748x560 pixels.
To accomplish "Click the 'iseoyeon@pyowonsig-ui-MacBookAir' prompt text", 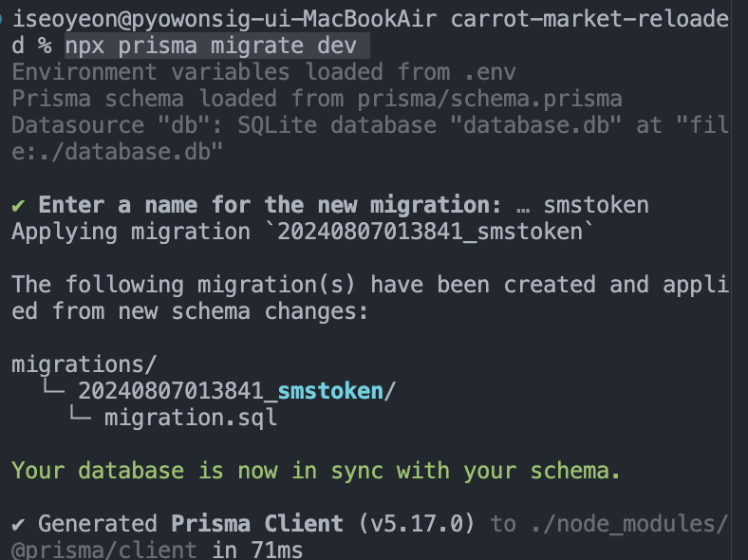I will [224, 20].
